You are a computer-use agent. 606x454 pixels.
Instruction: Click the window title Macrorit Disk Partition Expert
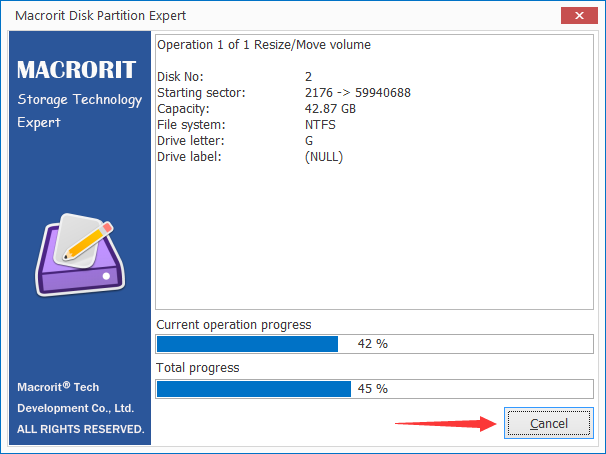tap(100, 16)
